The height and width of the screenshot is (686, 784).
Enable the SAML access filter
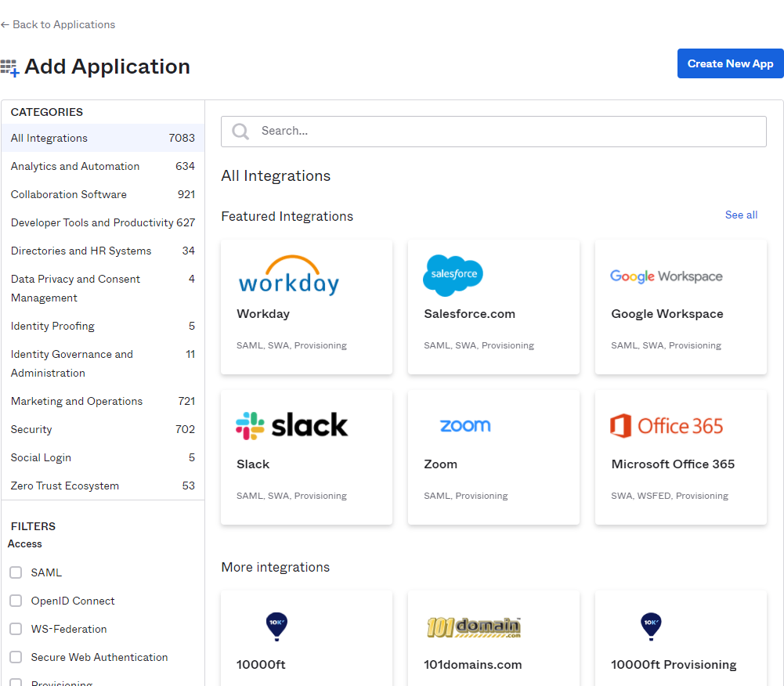16,572
